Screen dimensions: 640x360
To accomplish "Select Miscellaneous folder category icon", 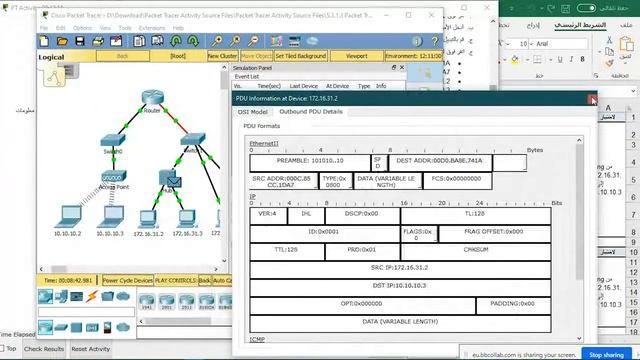I will pos(107,296).
